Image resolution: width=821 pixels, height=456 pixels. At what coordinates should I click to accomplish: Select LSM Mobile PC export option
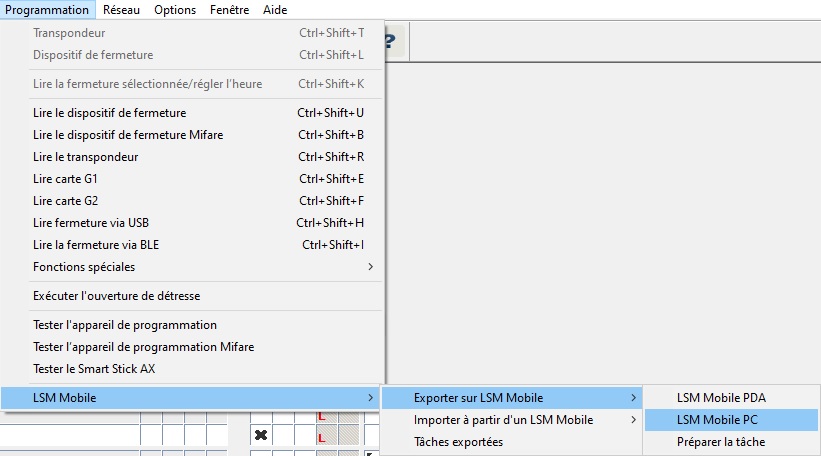click(x=717, y=420)
